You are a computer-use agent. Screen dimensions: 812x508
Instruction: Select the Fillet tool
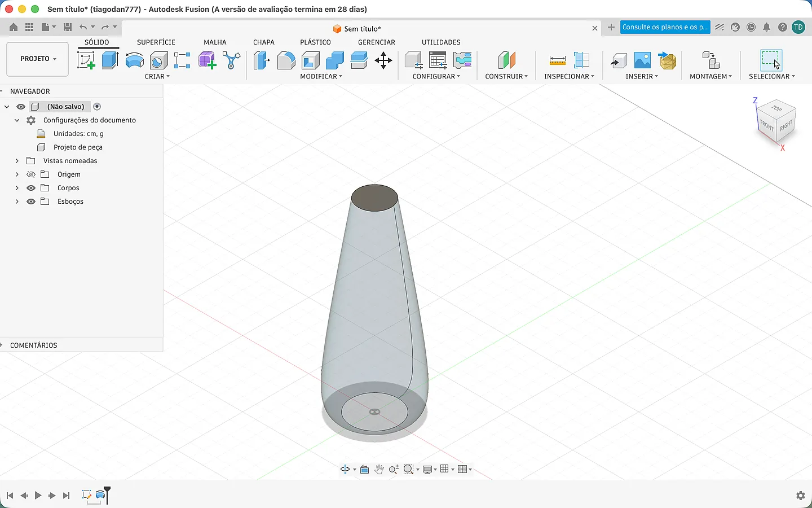[x=286, y=60]
